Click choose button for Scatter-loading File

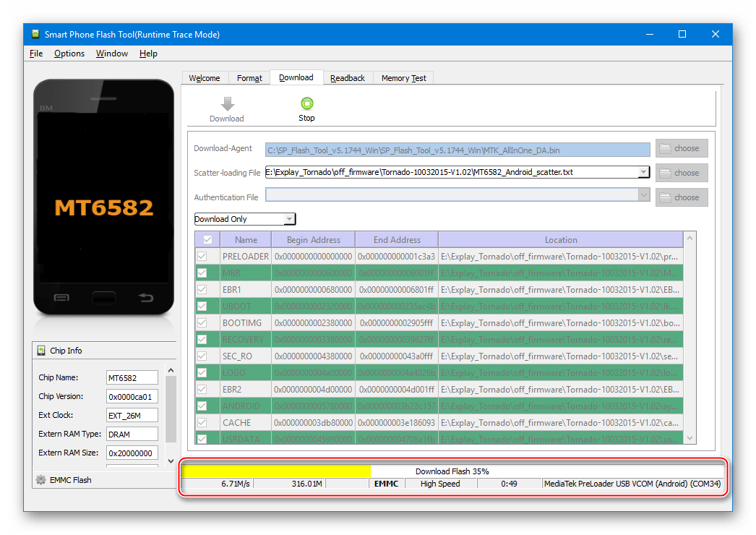coord(681,173)
